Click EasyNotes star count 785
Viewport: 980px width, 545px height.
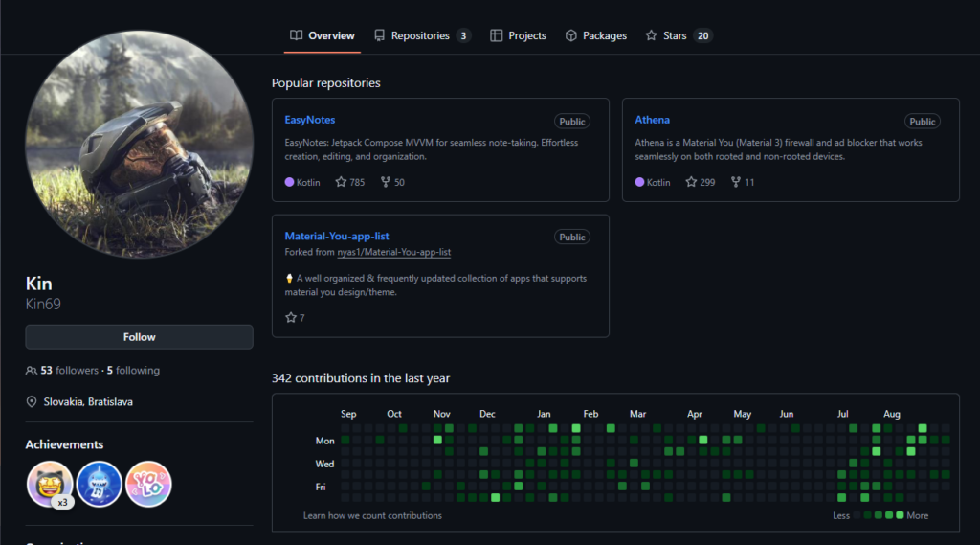[350, 182]
